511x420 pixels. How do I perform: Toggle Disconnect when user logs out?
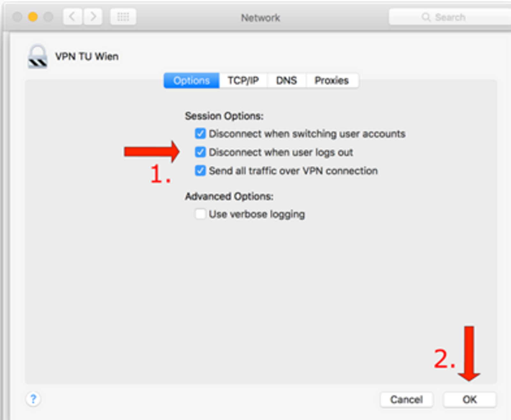(200, 152)
